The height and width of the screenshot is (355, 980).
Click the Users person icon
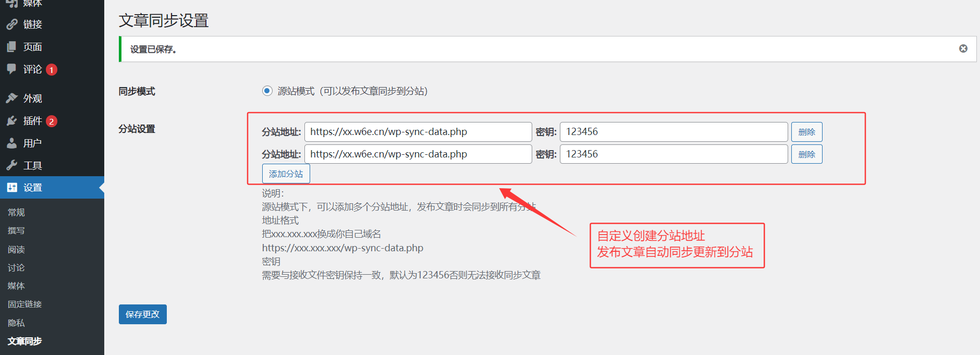pyautogui.click(x=11, y=143)
